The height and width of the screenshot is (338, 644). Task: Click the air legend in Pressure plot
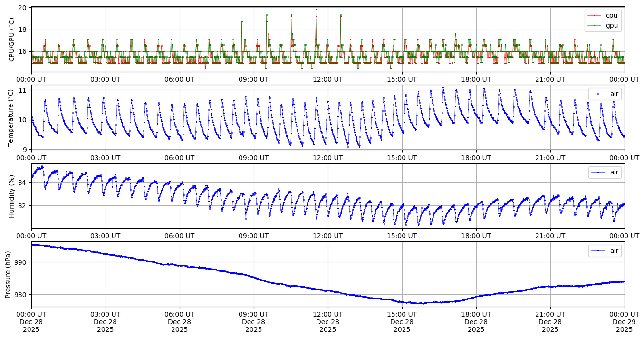tap(605, 251)
